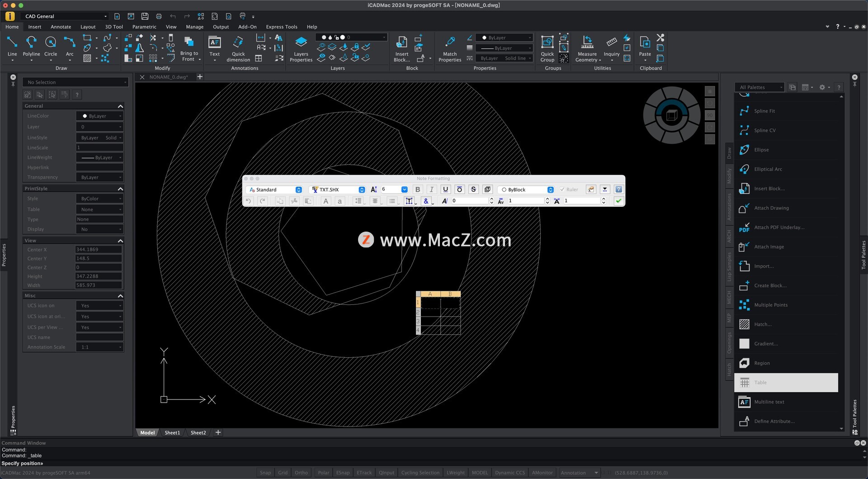Toggle ESnap in status bar
This screenshot has width=868, height=479.
tap(343, 473)
